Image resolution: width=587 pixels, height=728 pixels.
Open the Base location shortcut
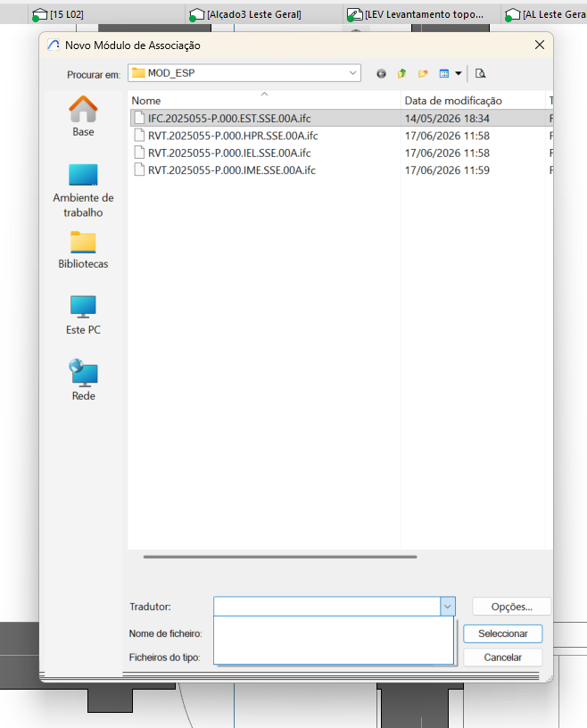pos(83,117)
